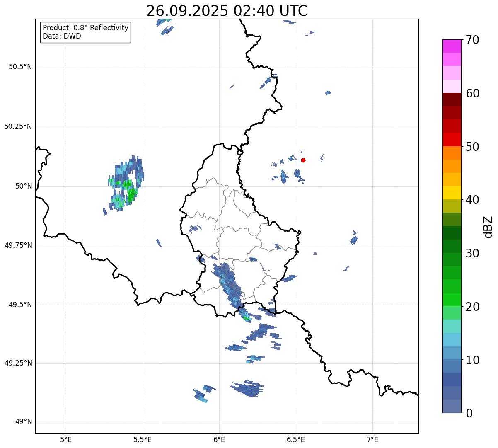Click the 7°E longitude label
The width and height of the screenshot is (498, 448).
coord(372,439)
